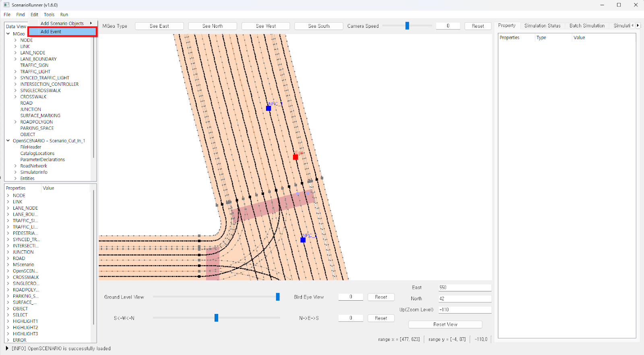The image size is (644, 355).
Task: Click the red Ego vehicle marker
Action: [295, 157]
